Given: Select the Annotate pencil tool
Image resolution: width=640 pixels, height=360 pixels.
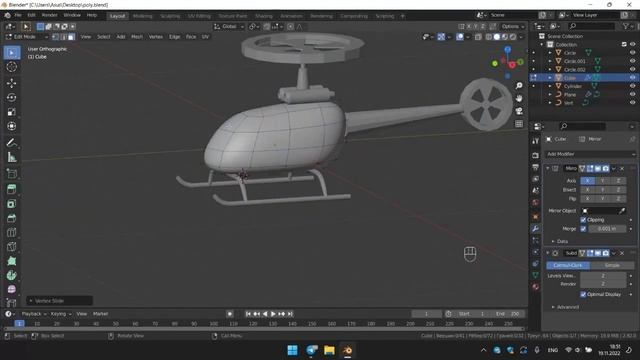Looking at the screenshot, I should coord(11,143).
